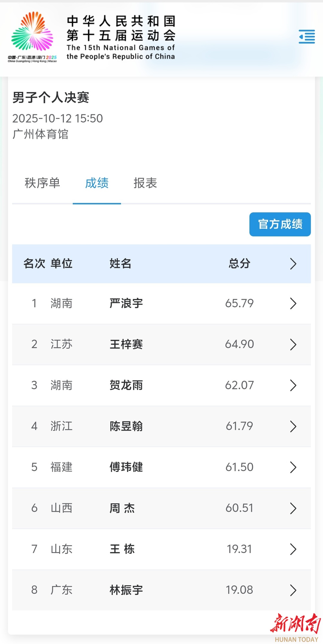Select the 成绩 tab

[x=97, y=183]
